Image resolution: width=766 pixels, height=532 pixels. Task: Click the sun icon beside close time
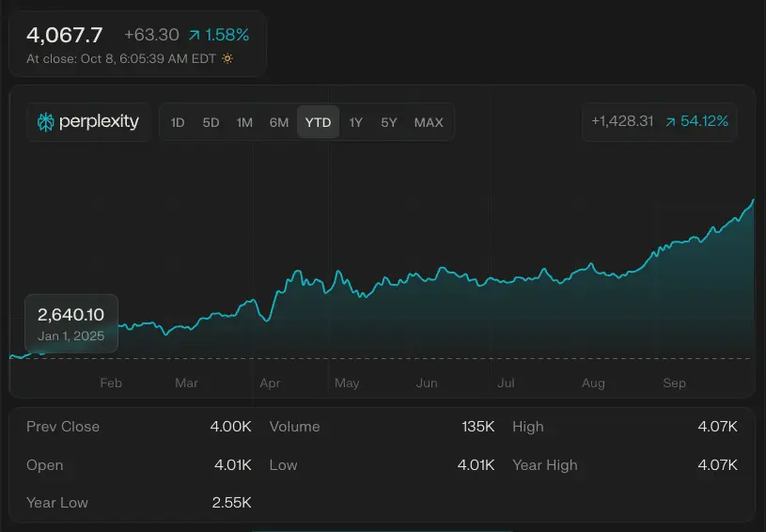click(227, 58)
